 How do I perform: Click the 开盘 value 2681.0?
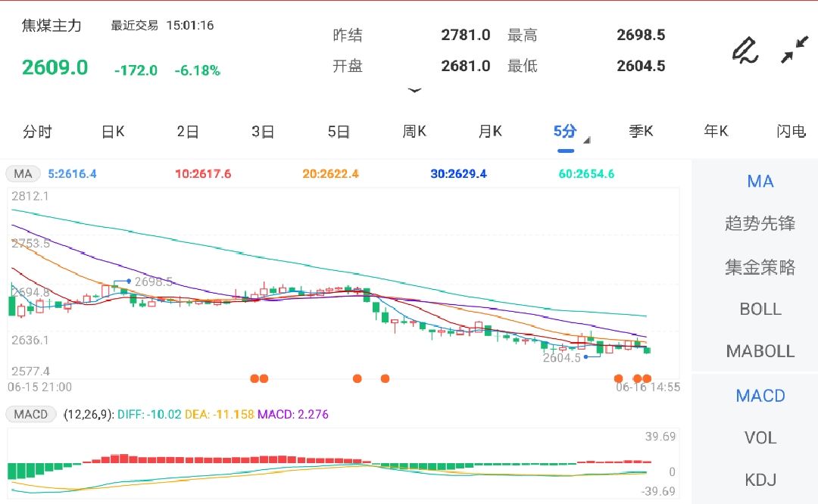[x=465, y=66]
